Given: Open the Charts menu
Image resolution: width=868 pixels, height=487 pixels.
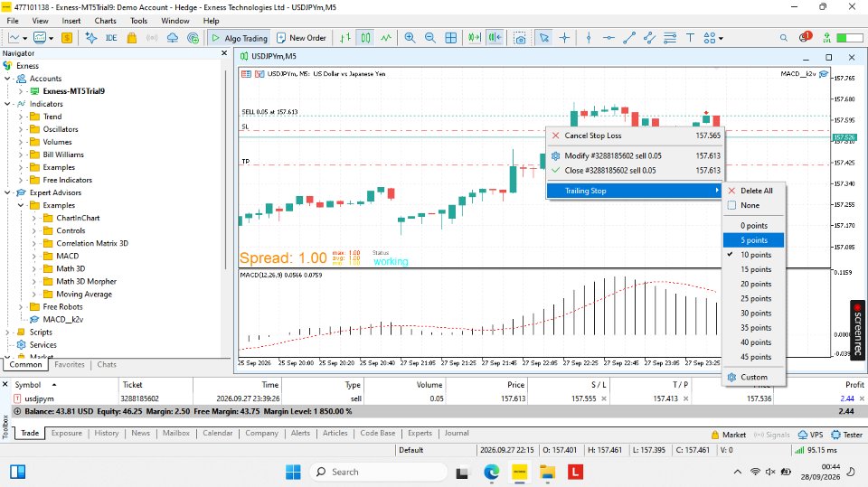Looking at the screenshot, I should point(105,21).
